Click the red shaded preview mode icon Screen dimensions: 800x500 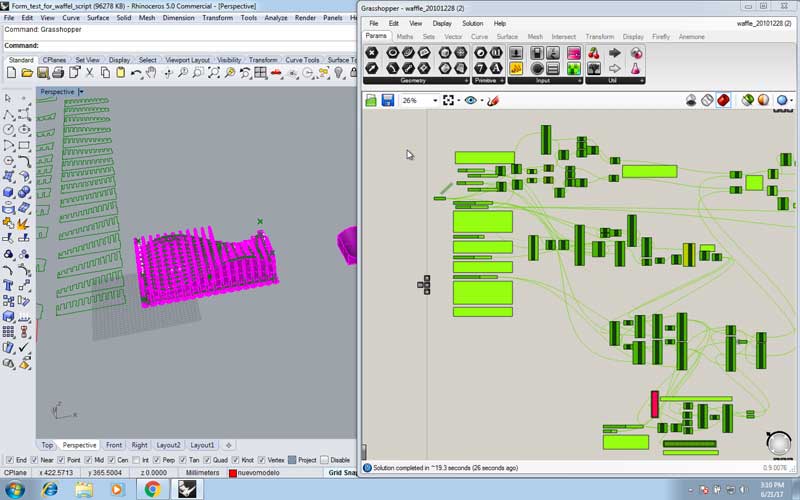click(x=723, y=101)
